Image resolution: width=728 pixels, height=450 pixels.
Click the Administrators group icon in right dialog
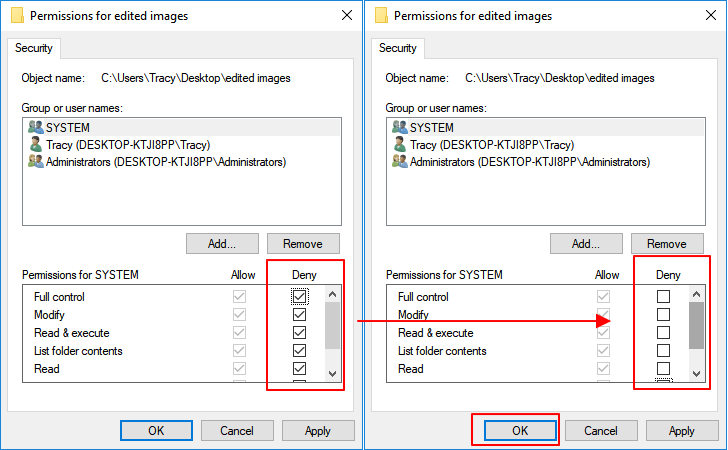pos(399,162)
